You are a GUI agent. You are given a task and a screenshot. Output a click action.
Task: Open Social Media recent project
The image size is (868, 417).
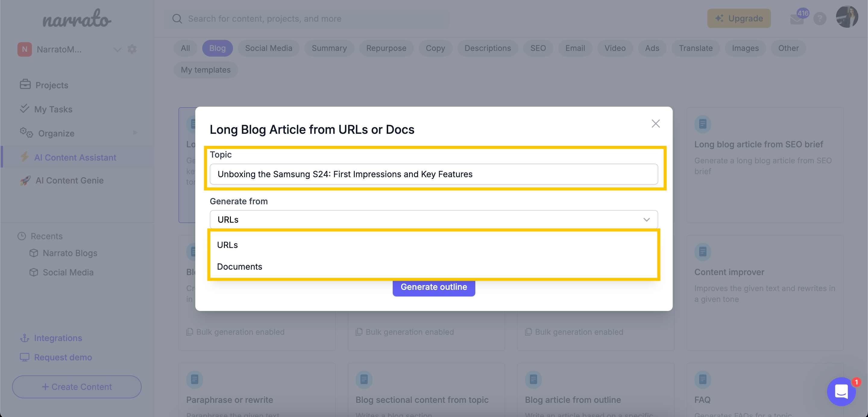click(68, 272)
